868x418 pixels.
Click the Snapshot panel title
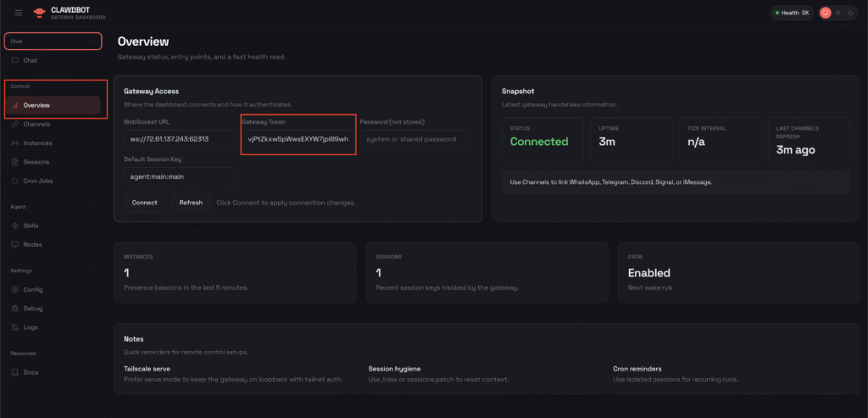tap(518, 92)
